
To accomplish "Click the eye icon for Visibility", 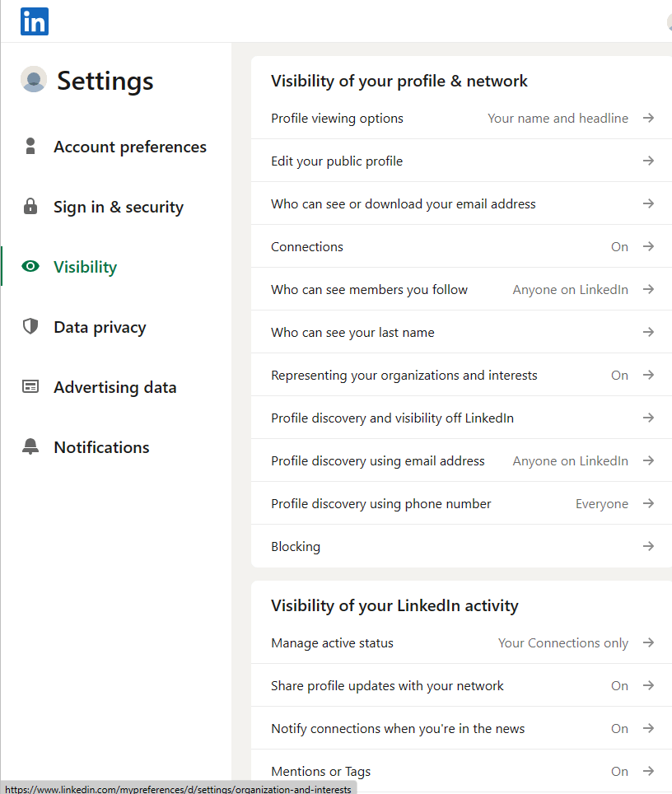I will click(x=30, y=266).
